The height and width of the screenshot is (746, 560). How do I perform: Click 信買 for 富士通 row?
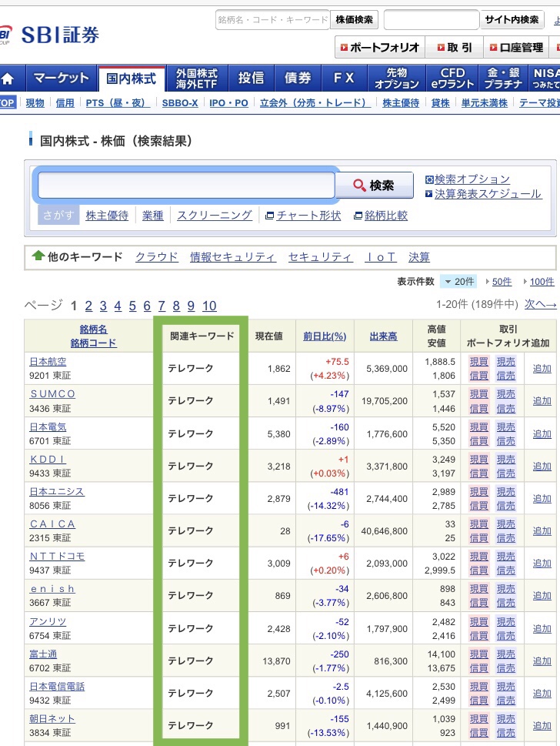tap(478, 668)
